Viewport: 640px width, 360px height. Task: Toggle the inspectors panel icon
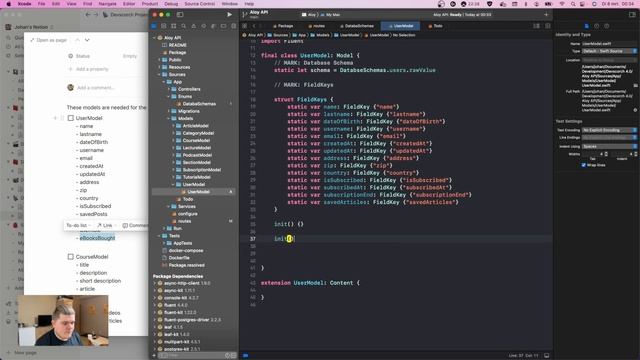(x=632, y=15)
